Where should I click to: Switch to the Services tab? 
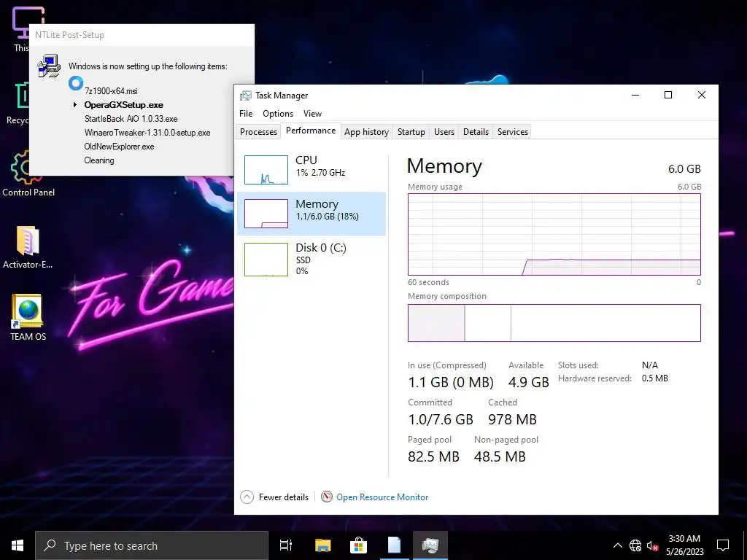513,132
